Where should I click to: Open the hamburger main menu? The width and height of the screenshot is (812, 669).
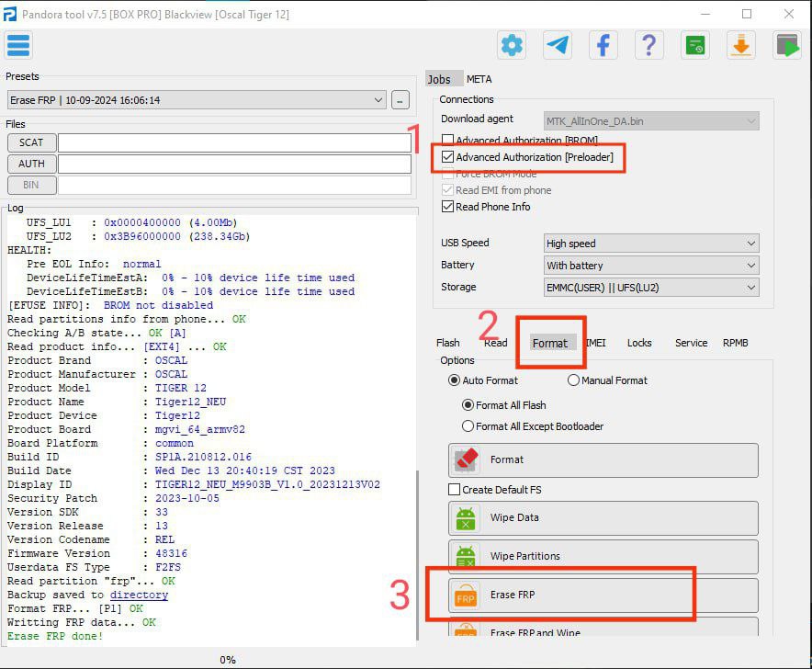pos(18,45)
